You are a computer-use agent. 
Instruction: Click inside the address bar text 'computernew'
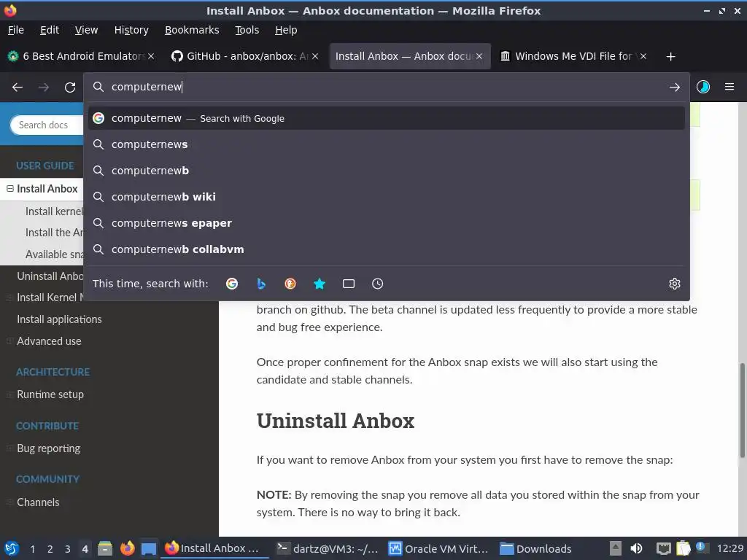click(x=147, y=87)
